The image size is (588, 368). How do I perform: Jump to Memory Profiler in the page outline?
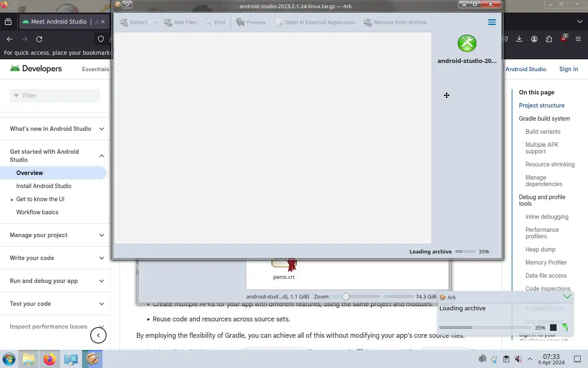coord(546,263)
